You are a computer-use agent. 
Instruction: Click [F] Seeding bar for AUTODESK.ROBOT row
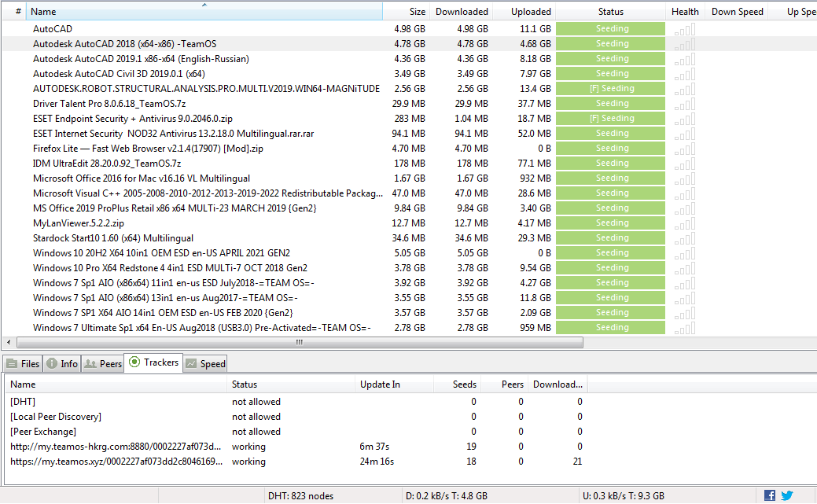(x=611, y=89)
